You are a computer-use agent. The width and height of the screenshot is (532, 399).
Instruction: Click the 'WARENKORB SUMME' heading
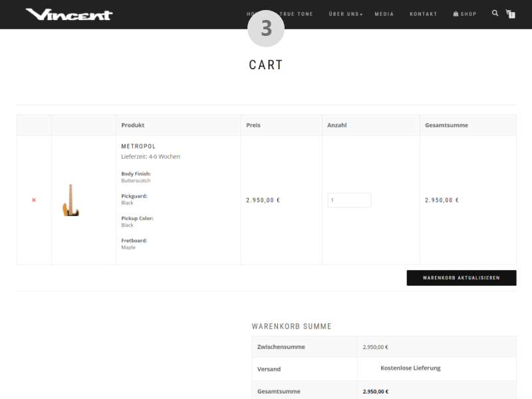[291, 327]
